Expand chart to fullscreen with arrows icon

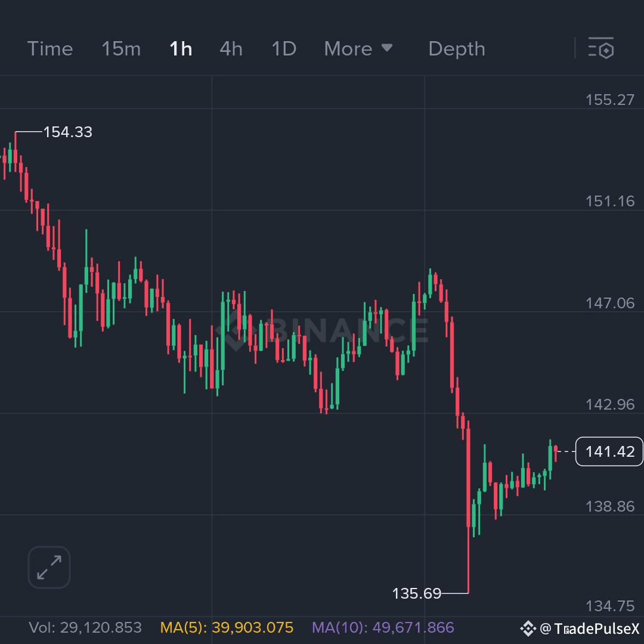point(49,567)
